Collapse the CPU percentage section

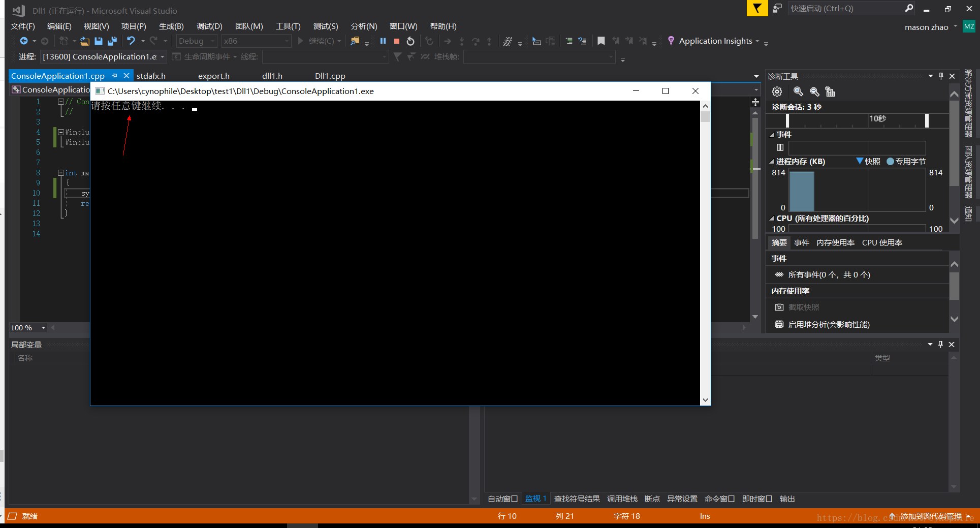coord(772,219)
